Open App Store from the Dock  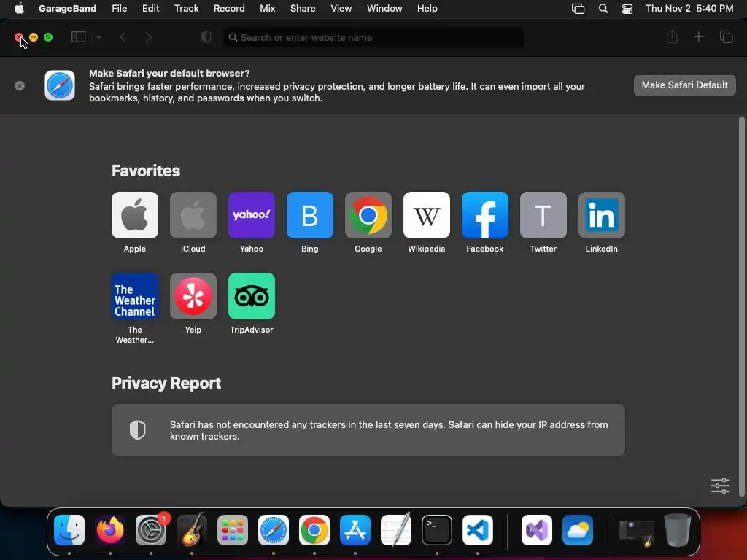tap(355, 530)
